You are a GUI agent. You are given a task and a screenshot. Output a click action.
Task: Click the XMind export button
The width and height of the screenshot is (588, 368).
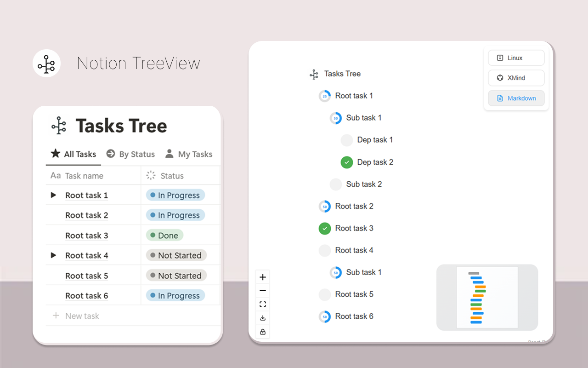click(x=516, y=78)
